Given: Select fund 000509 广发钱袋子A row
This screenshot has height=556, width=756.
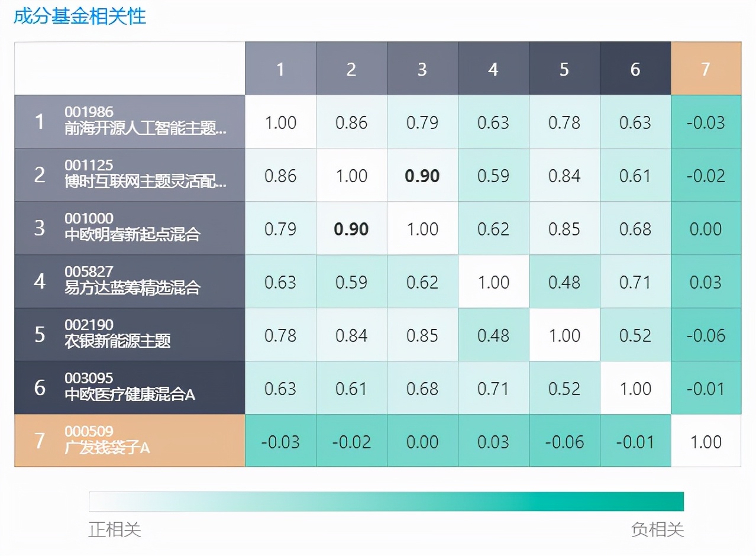Looking at the screenshot, I should [x=130, y=441].
